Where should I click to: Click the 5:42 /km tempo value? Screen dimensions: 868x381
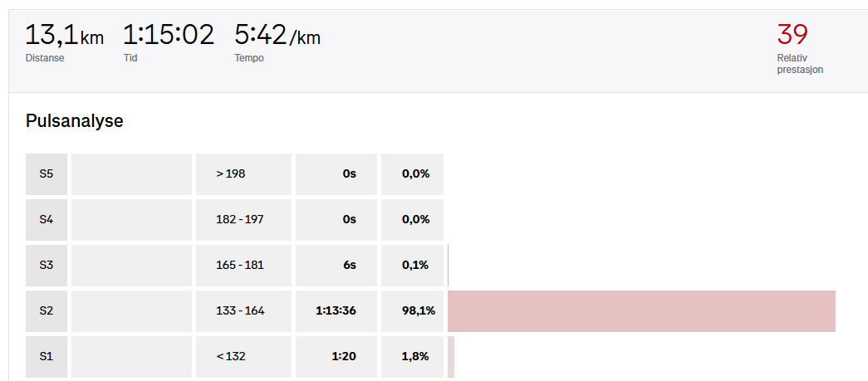tap(277, 36)
